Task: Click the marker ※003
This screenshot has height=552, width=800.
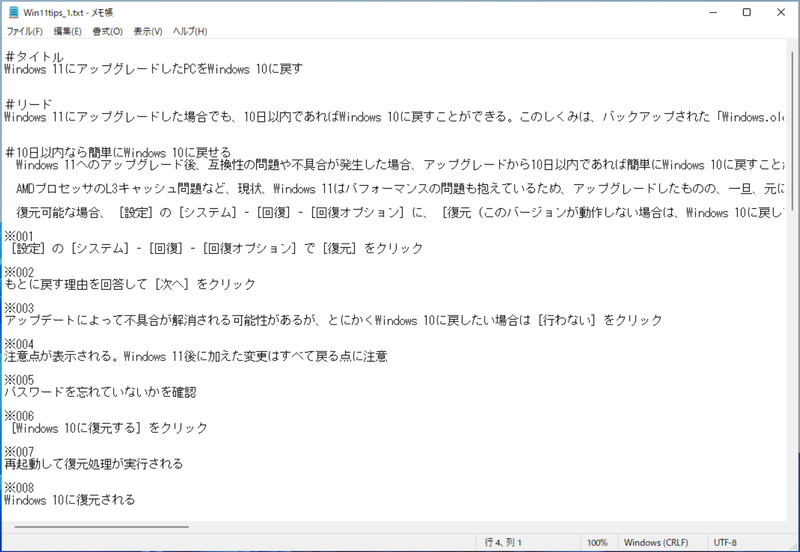Action: point(19,308)
